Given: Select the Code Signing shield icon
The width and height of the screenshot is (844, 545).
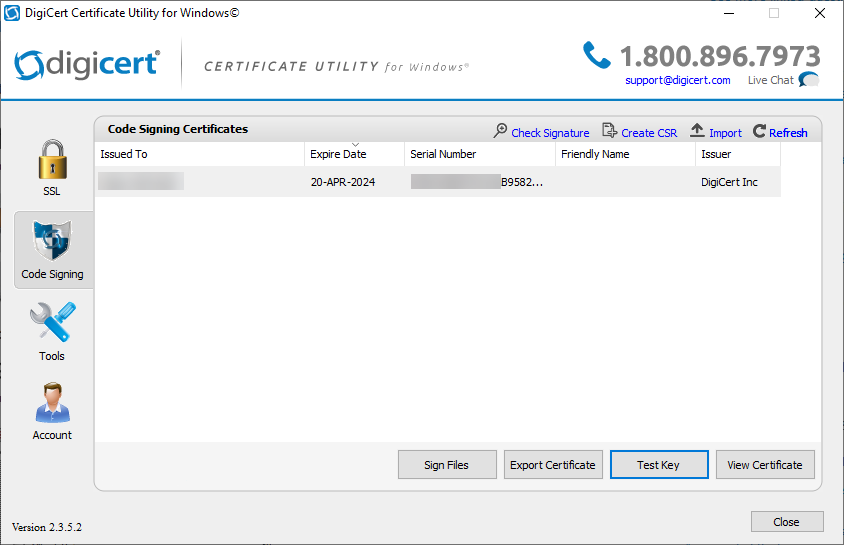Looking at the screenshot, I should [52, 240].
